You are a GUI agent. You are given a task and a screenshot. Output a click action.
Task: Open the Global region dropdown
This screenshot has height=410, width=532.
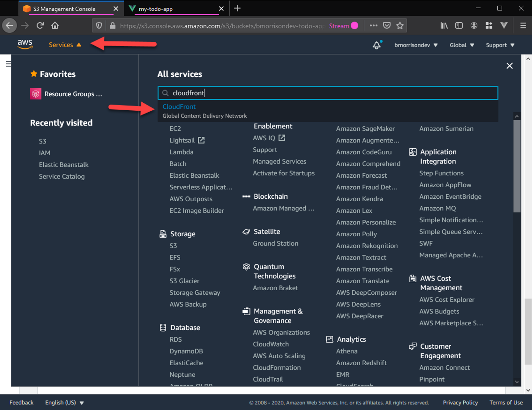pos(462,45)
